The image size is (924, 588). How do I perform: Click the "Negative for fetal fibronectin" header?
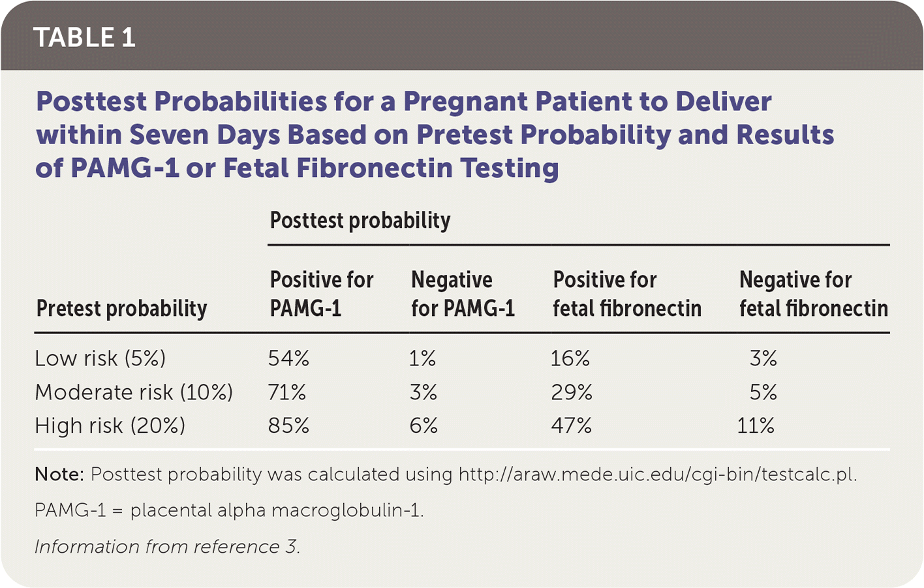click(813, 294)
